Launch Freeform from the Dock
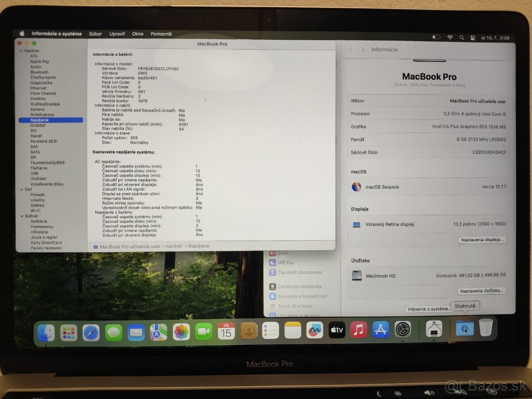This screenshot has height=399, width=532. point(315,330)
